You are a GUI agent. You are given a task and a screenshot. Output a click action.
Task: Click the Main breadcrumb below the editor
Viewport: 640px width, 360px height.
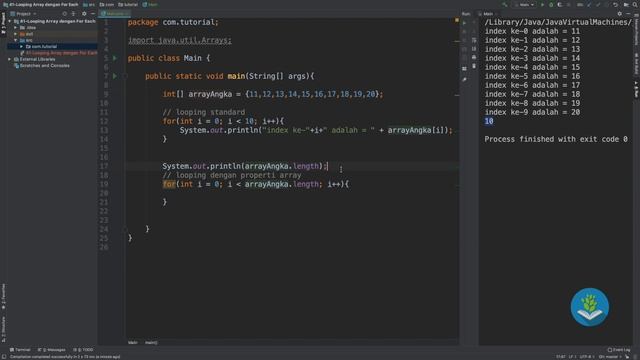tap(133, 342)
